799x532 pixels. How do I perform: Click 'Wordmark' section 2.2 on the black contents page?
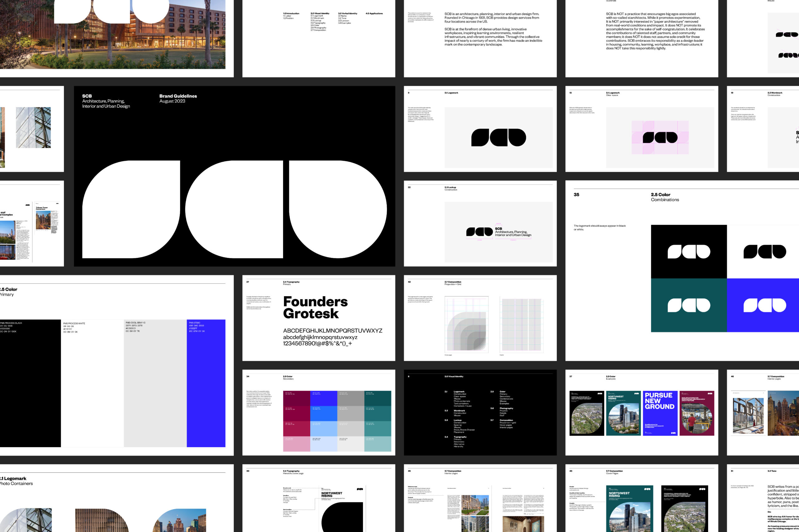pos(459,410)
